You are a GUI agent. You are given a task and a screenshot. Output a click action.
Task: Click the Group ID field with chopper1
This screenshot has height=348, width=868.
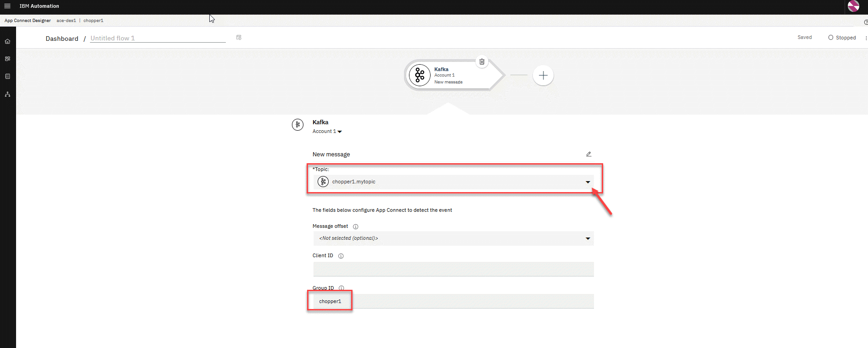[454, 301]
